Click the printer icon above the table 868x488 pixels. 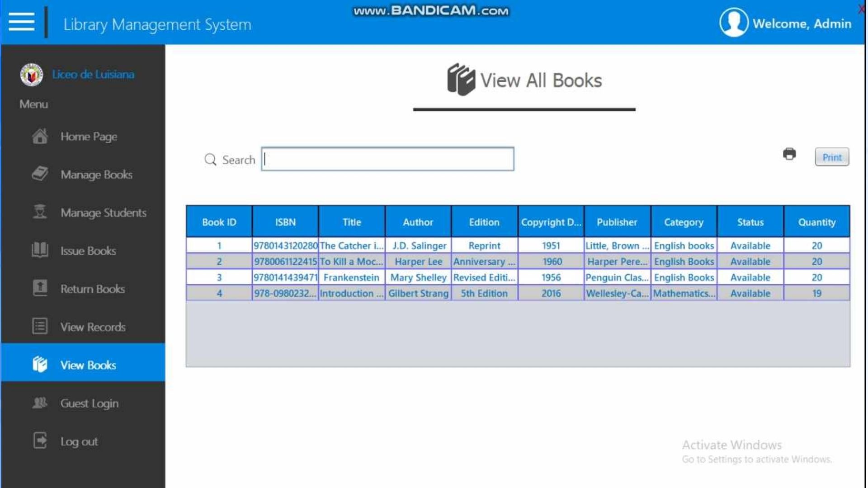pyautogui.click(x=789, y=155)
